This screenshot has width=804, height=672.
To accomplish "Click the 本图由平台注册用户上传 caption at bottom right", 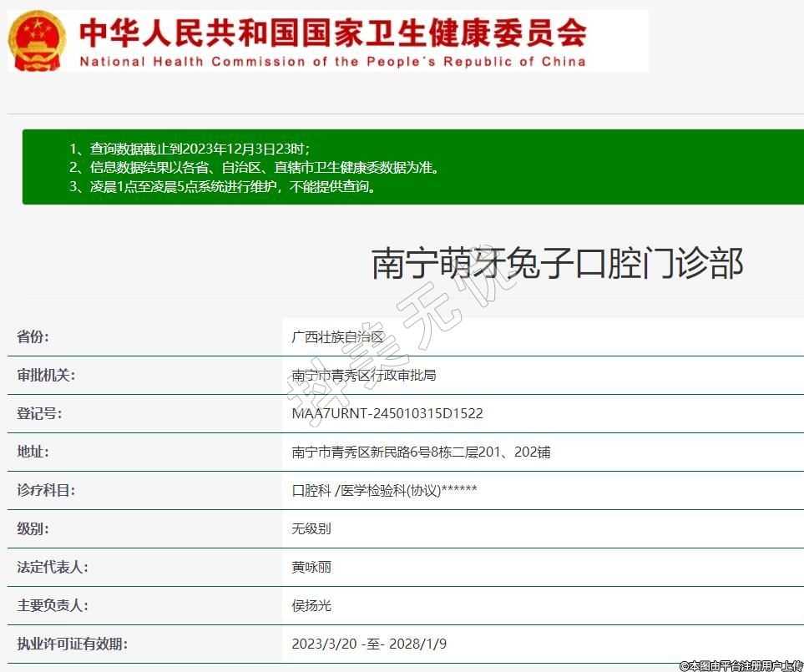I will [741, 665].
